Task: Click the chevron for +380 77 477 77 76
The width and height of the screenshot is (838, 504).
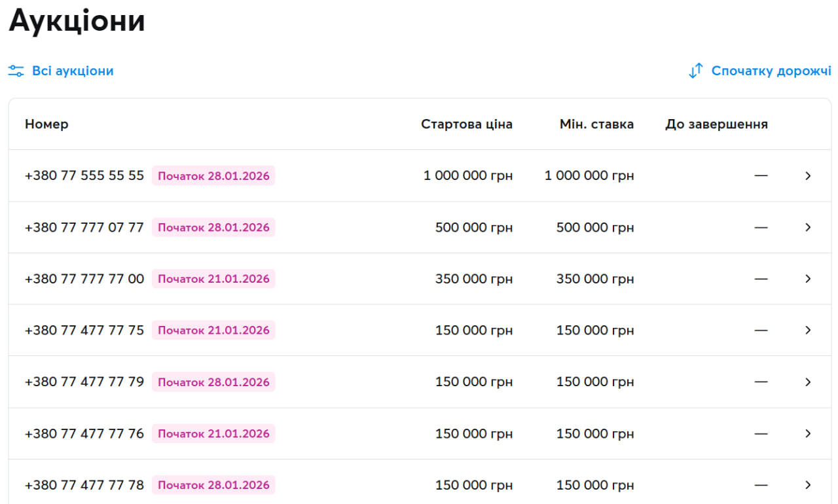Action: [x=808, y=433]
